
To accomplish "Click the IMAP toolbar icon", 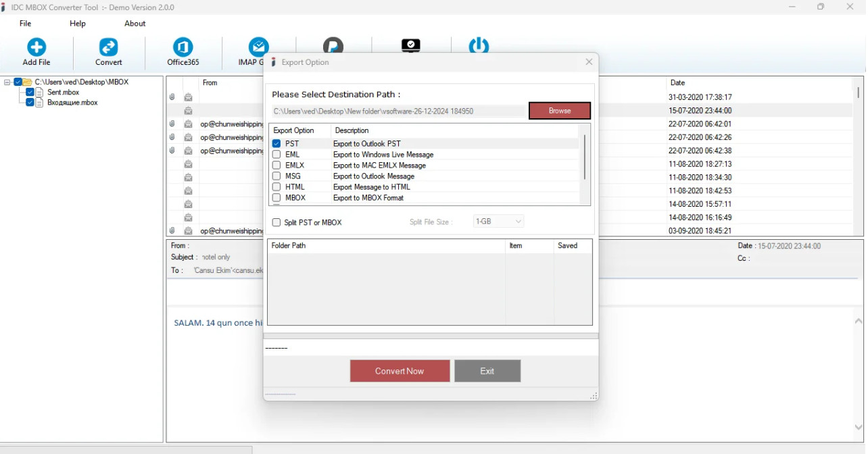I will pos(258,46).
